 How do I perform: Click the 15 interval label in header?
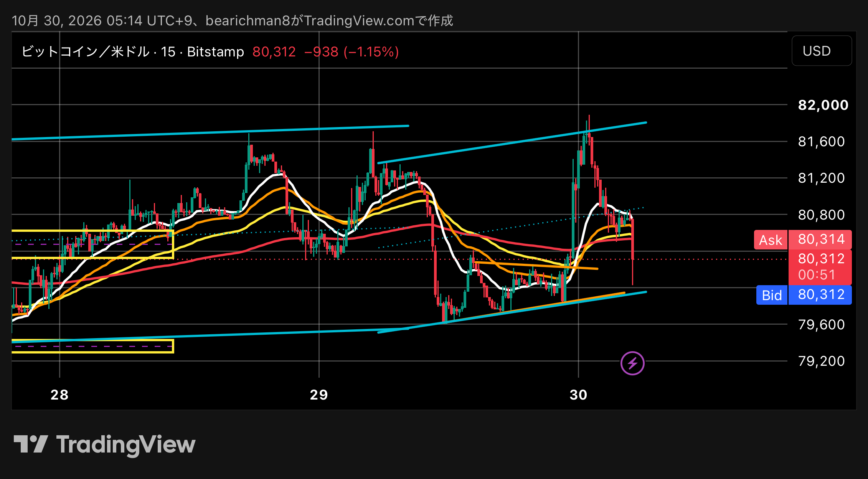click(x=168, y=51)
